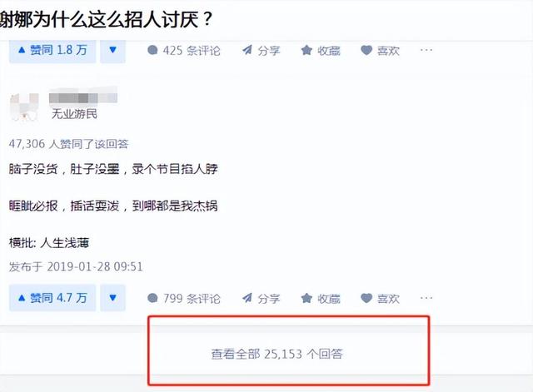Open the 799 条评论 comments
Image resolution: width=533 pixels, height=392 pixels.
point(183,299)
